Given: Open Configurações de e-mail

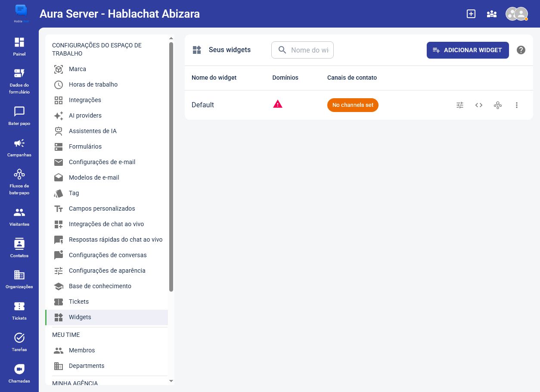Looking at the screenshot, I should coord(107,162).
